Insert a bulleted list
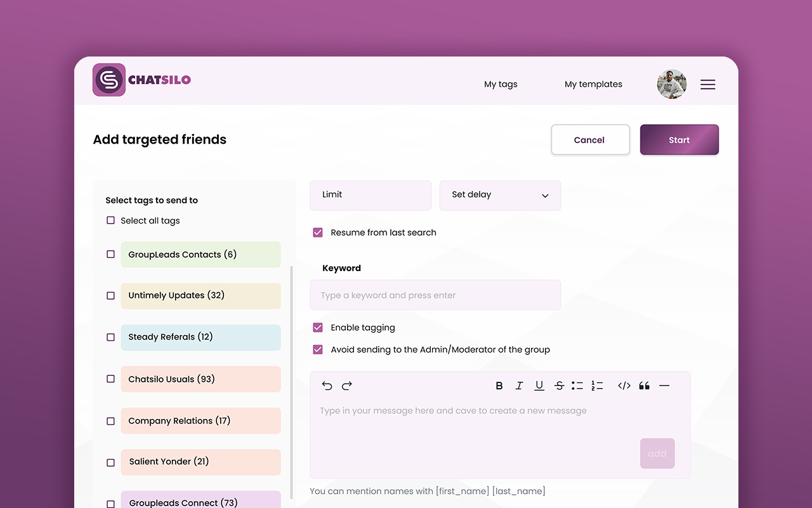Viewport: 812px width, 508px height. tap(577, 385)
